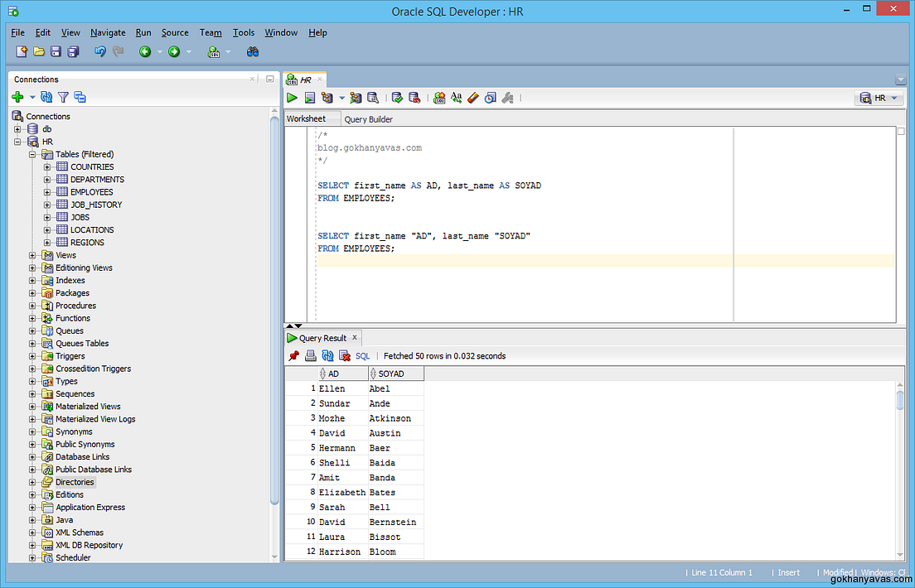The width and height of the screenshot is (915, 588).
Task: Sort by the AD column header
Action: pyautogui.click(x=343, y=374)
